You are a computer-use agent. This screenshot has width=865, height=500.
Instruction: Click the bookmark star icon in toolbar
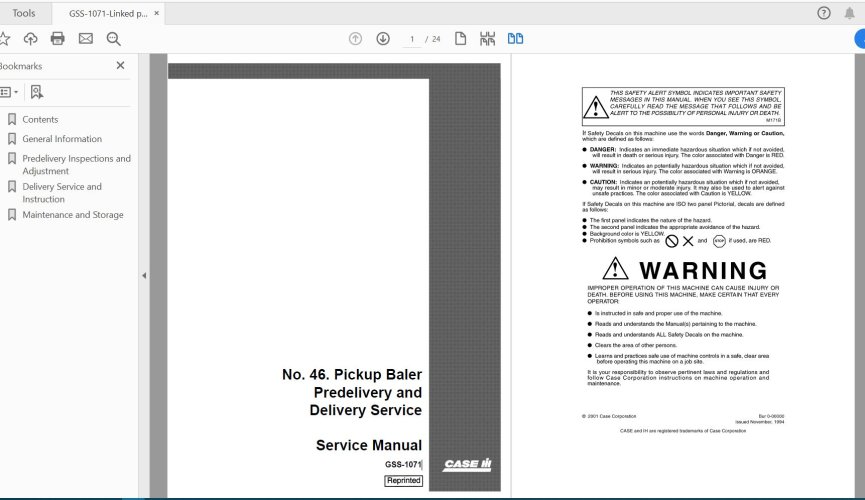click(4, 39)
